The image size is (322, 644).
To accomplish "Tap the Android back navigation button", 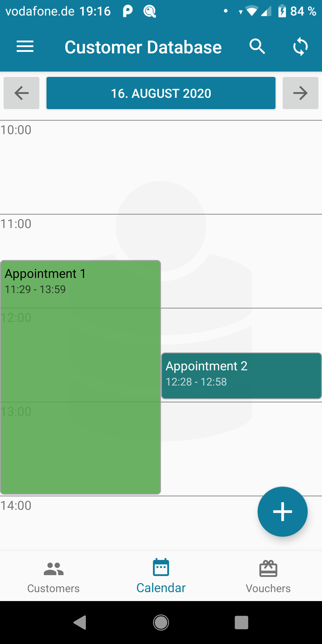I will pyautogui.click(x=80, y=623).
